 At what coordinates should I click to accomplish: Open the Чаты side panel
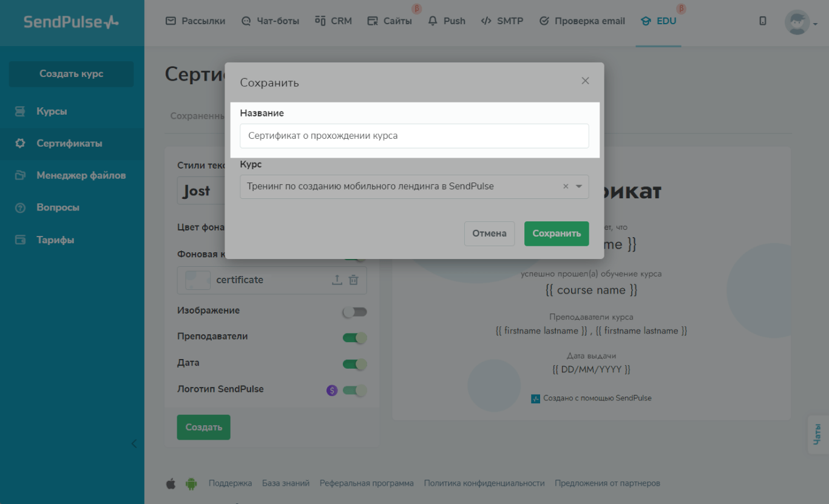817,434
